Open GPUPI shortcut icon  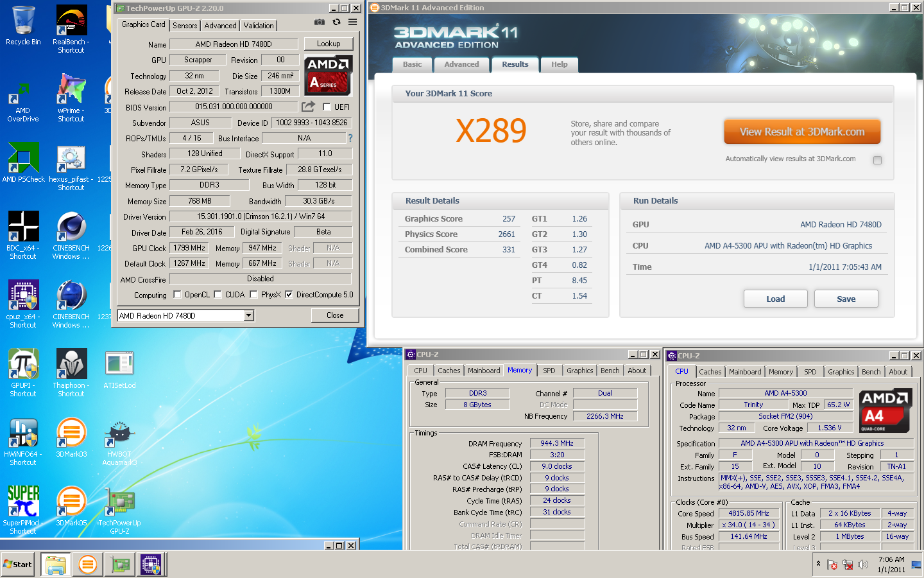coord(23,372)
